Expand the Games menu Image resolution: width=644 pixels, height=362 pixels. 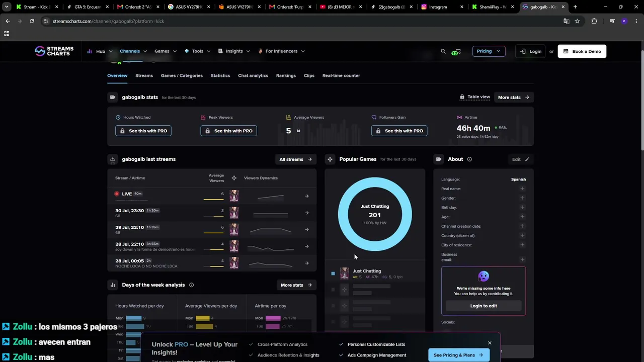[x=166, y=51]
